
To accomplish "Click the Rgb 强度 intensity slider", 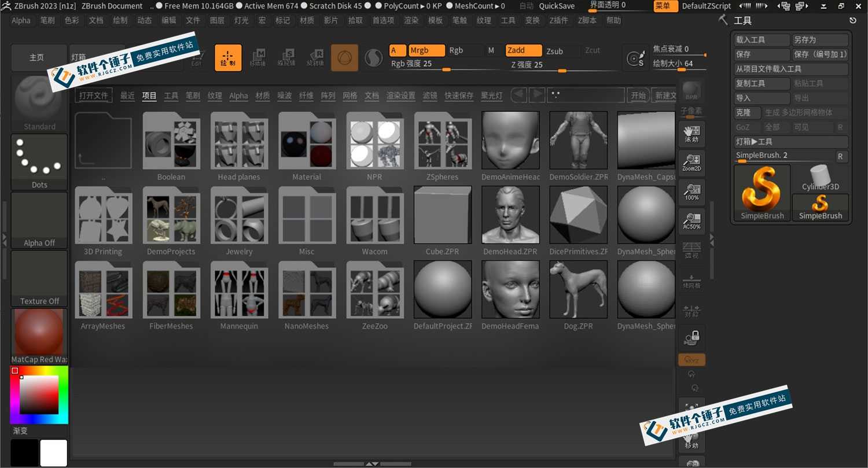I will 446,65.
